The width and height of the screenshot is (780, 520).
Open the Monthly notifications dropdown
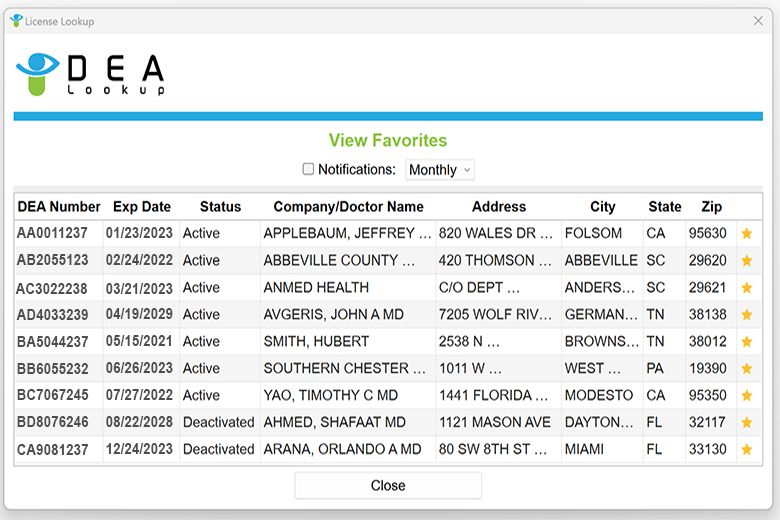440,170
